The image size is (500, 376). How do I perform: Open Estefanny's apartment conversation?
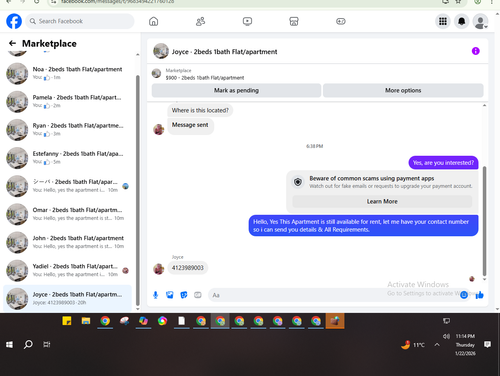point(68,158)
